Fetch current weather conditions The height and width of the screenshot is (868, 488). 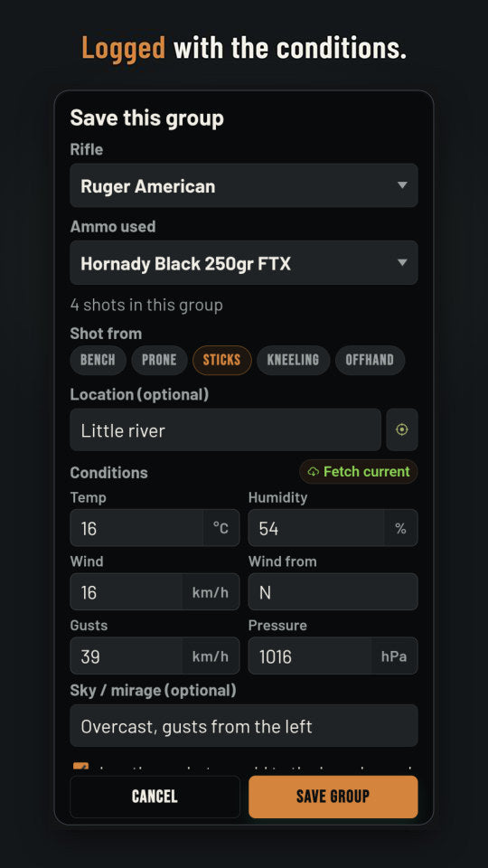359,472
